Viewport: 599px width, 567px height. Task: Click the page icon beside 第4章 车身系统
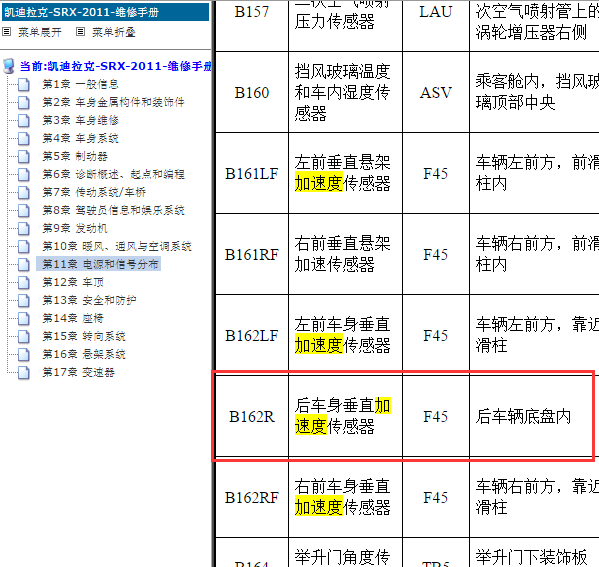click(24, 138)
